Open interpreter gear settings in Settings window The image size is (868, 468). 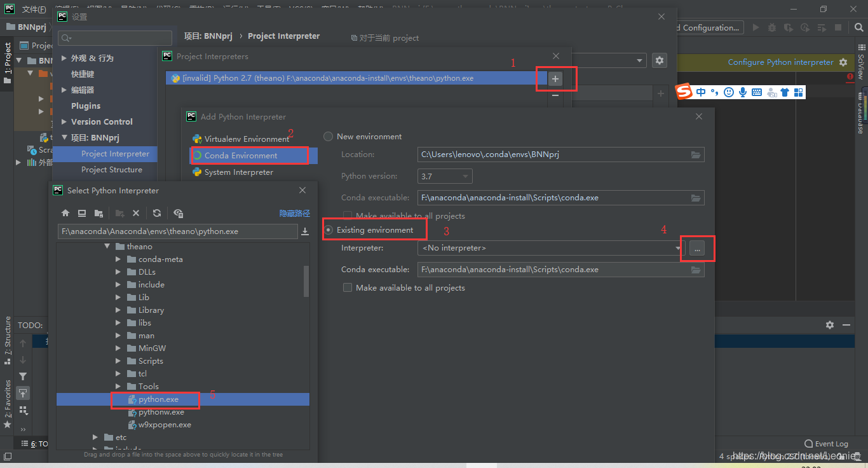(660, 60)
